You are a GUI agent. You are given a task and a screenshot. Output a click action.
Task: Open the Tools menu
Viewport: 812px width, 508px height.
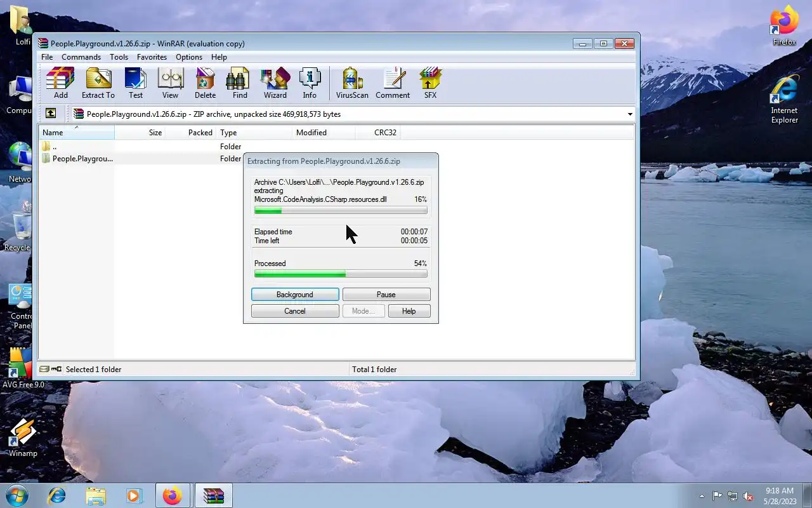(x=119, y=57)
